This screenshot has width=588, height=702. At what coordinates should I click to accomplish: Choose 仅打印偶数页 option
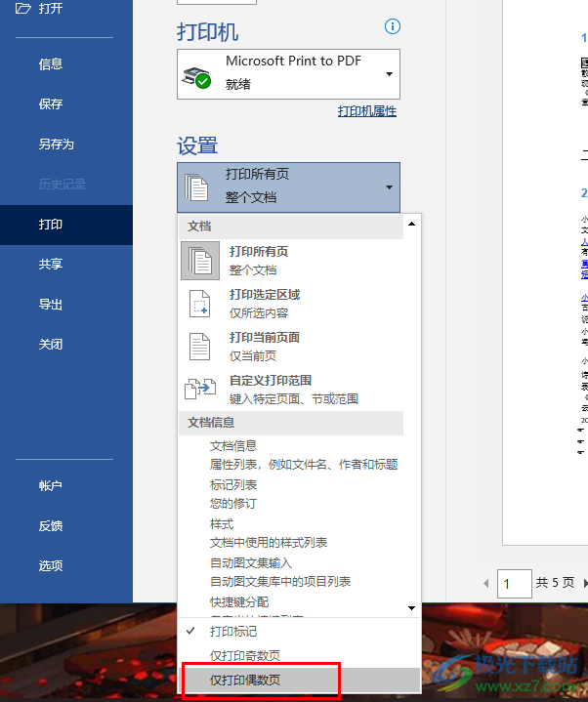pos(244,679)
